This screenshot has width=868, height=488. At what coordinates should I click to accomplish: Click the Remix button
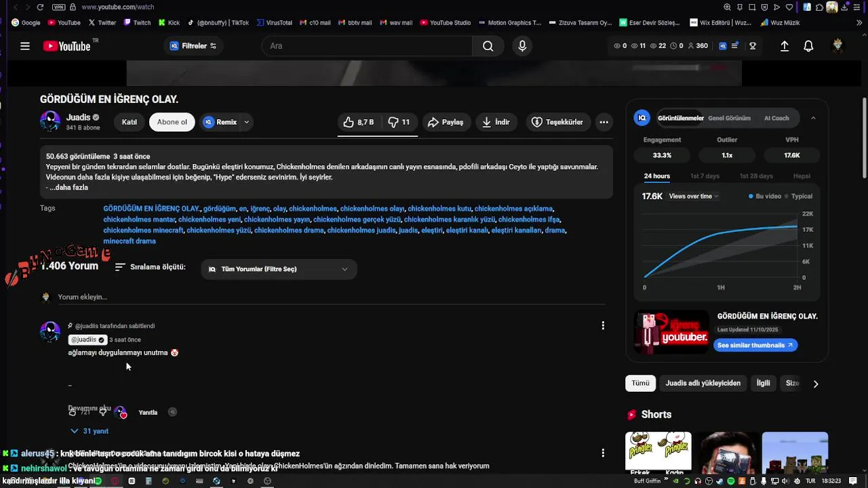[220, 122]
